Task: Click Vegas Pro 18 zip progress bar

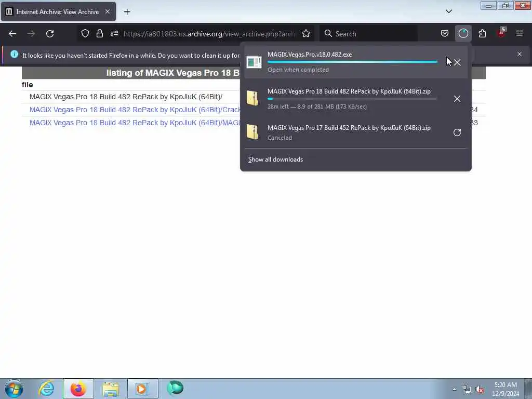Action: click(352, 99)
